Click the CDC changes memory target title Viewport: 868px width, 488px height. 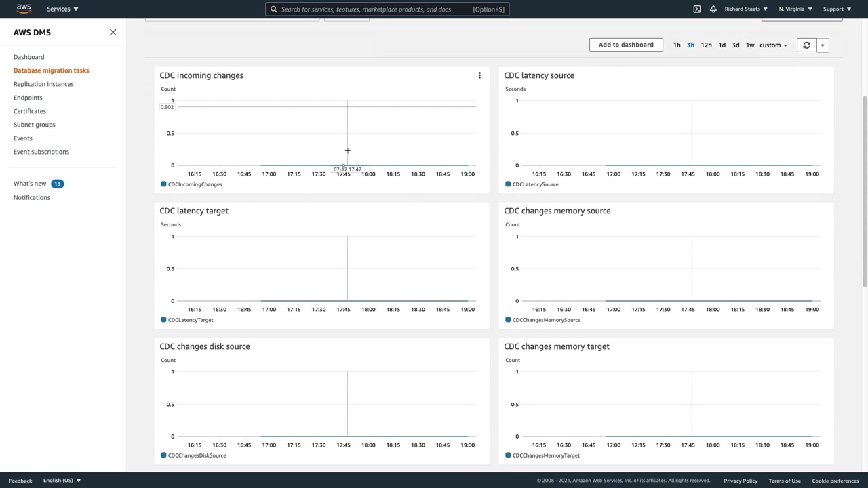point(557,346)
